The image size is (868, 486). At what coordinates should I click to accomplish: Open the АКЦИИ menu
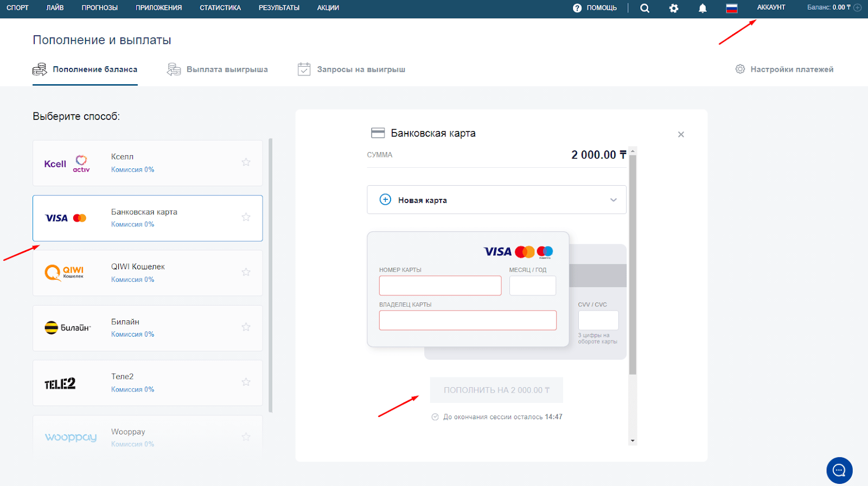[x=328, y=8]
